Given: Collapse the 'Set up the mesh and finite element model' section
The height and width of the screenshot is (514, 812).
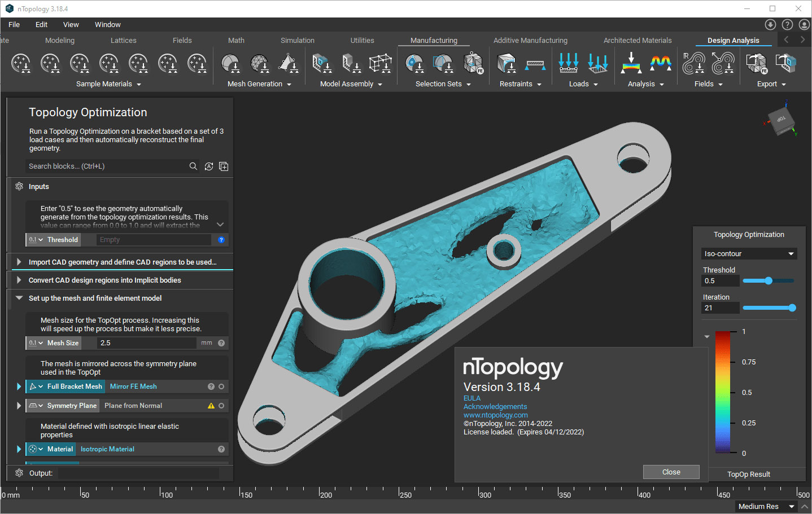Looking at the screenshot, I should 18,298.
